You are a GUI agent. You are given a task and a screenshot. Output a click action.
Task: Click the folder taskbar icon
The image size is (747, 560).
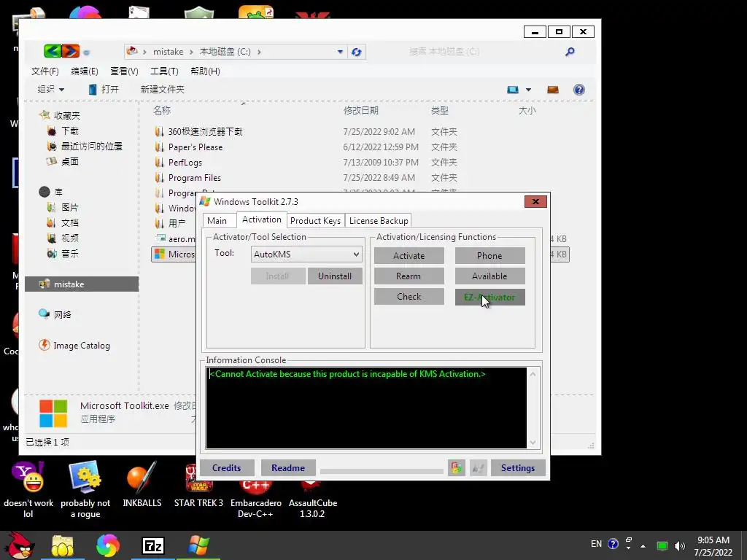pos(63,545)
